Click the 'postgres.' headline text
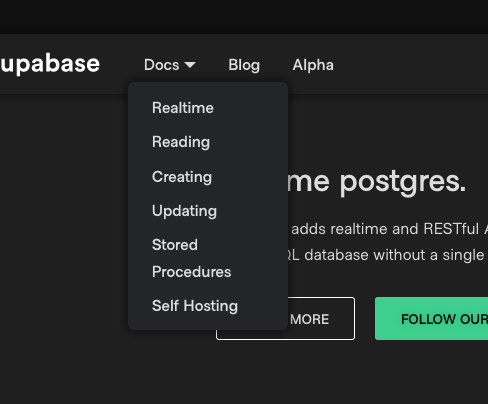Viewport: 488px width, 404px height. [403, 182]
